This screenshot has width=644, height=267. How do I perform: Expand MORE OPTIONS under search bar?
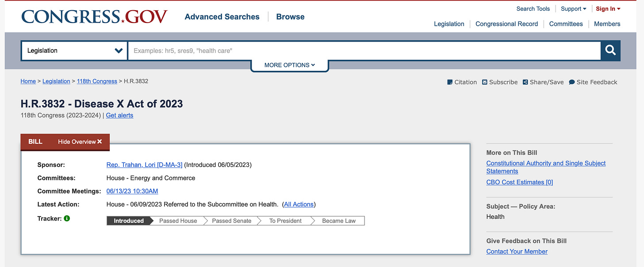290,65
